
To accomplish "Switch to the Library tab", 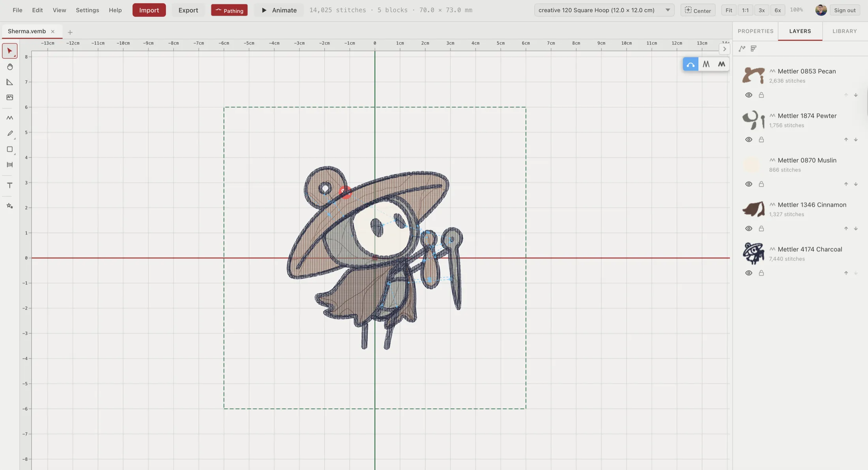I will pos(844,31).
